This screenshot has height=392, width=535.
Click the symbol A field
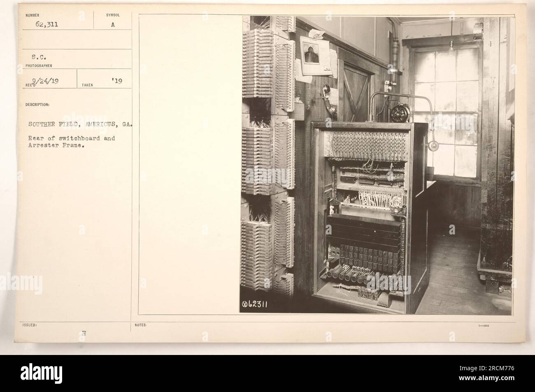tap(113, 24)
